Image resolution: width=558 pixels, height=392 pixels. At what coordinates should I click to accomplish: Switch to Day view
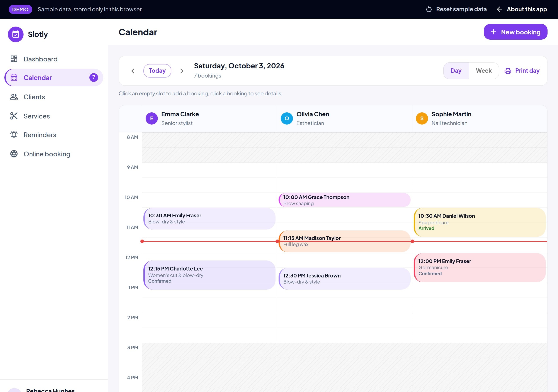(456, 71)
